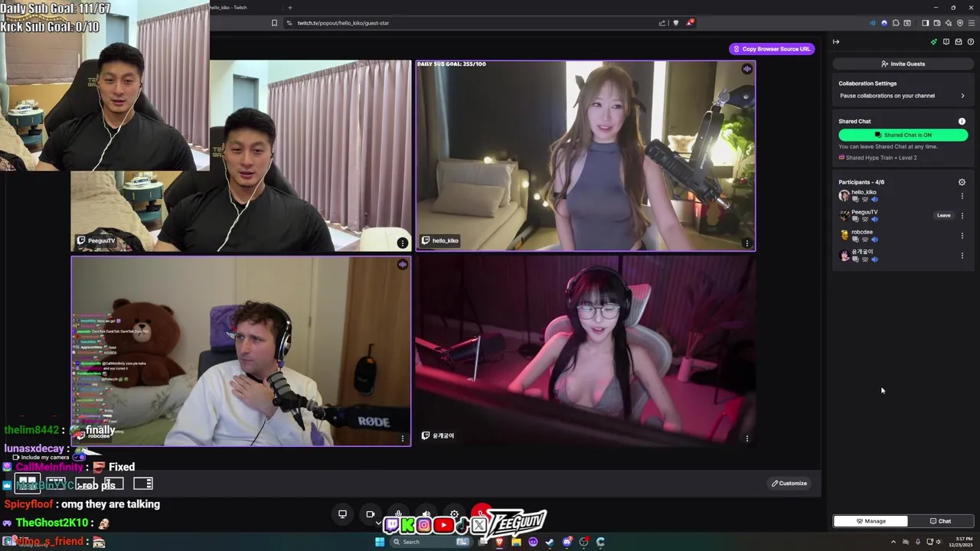The height and width of the screenshot is (551, 980).
Task: Open the help question mark icon
Action: click(x=971, y=42)
